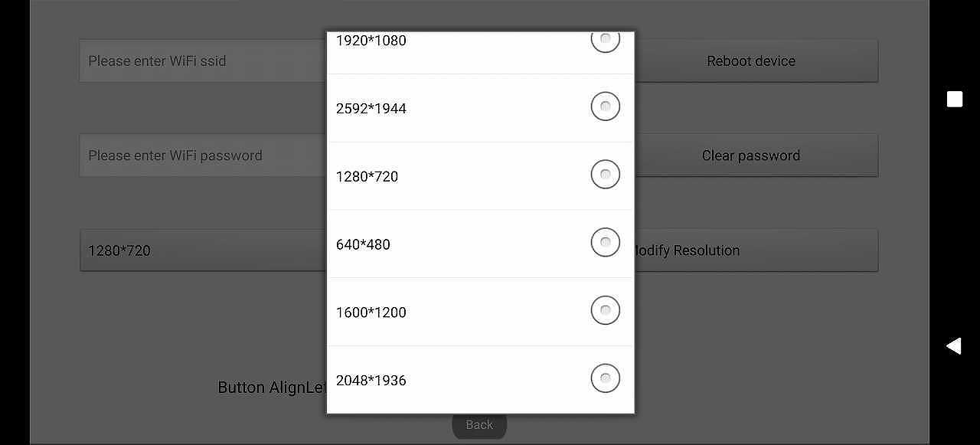Viewport: 980px width, 445px height.
Task: Pick the 2048*1936 resolution text
Action: pyautogui.click(x=371, y=381)
